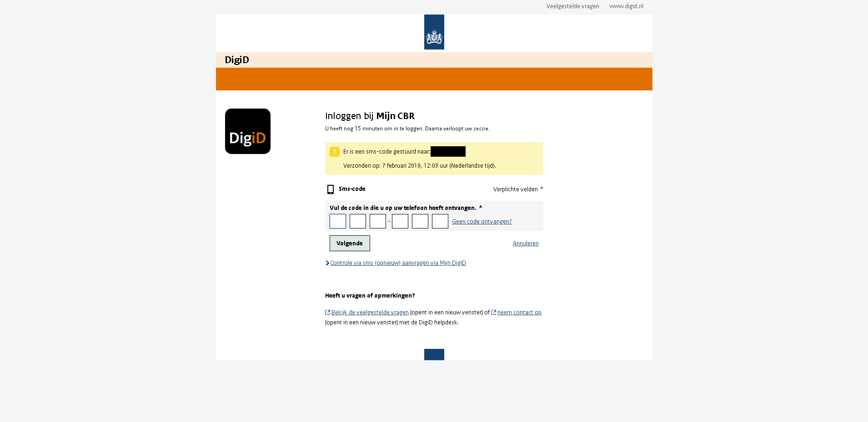
Task: Click the black DigiD logo tile
Action: click(248, 131)
